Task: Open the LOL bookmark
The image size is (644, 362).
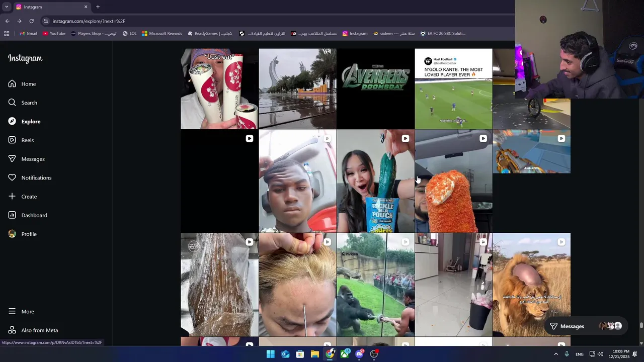Action: point(129,34)
